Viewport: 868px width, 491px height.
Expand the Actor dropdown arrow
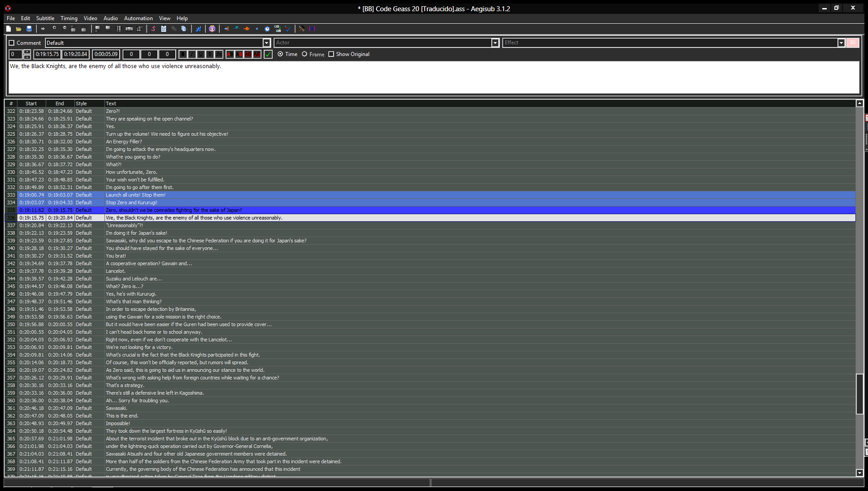click(495, 43)
